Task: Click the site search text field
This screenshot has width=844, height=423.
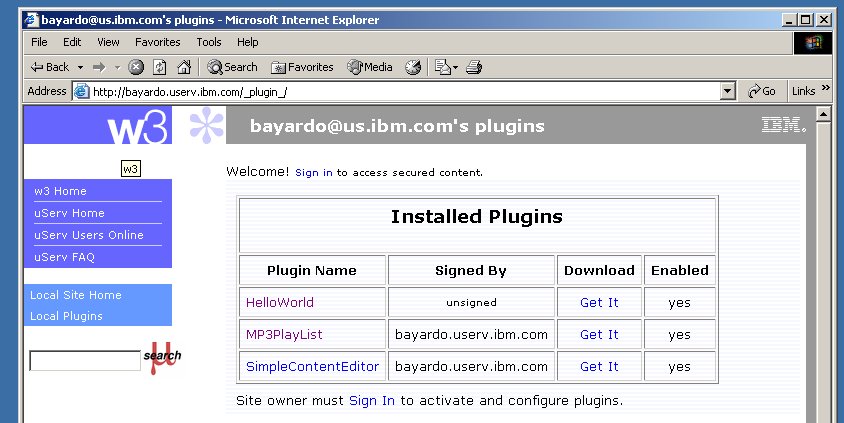Action: coord(85,361)
